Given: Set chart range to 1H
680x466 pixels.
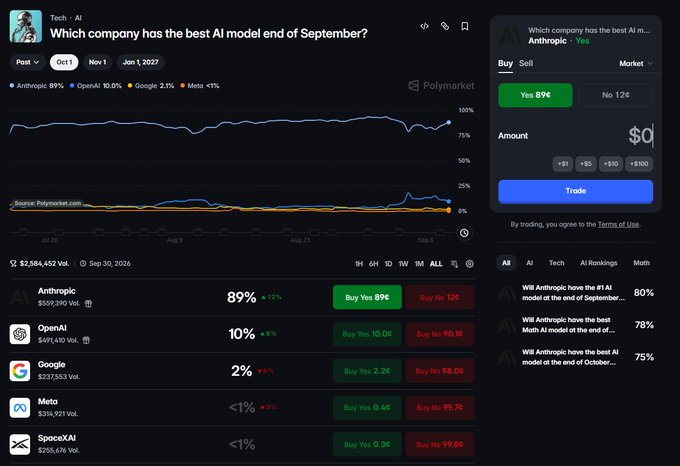Looking at the screenshot, I should tap(359, 264).
